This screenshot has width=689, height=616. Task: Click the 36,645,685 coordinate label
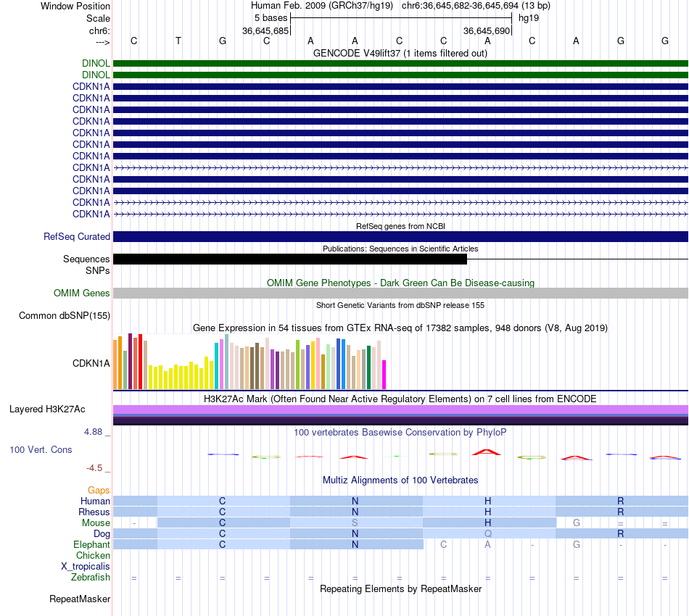click(x=265, y=30)
